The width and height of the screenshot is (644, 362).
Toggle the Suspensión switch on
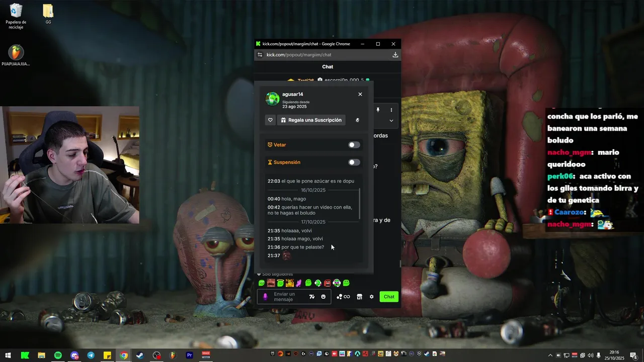(x=354, y=162)
